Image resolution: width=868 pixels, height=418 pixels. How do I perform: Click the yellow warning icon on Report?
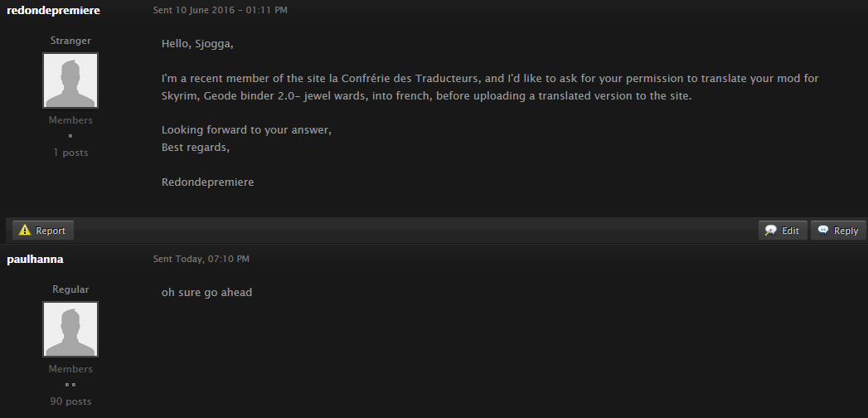25,231
